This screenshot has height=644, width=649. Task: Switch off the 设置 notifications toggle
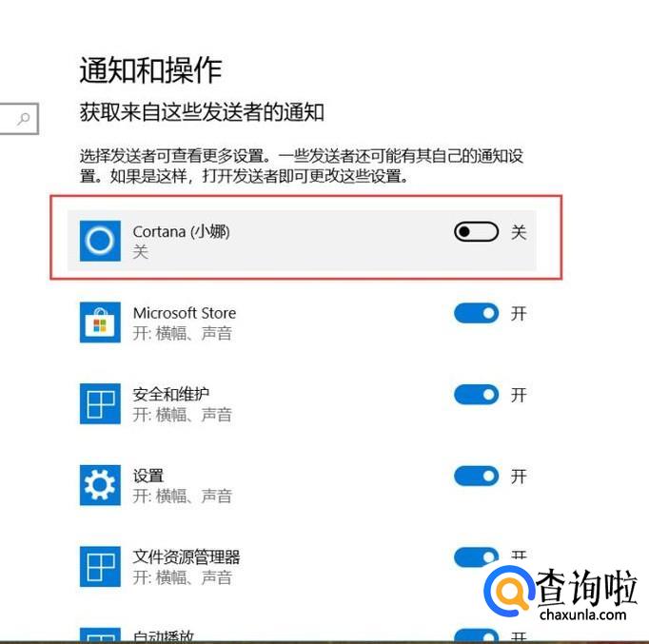tap(477, 476)
